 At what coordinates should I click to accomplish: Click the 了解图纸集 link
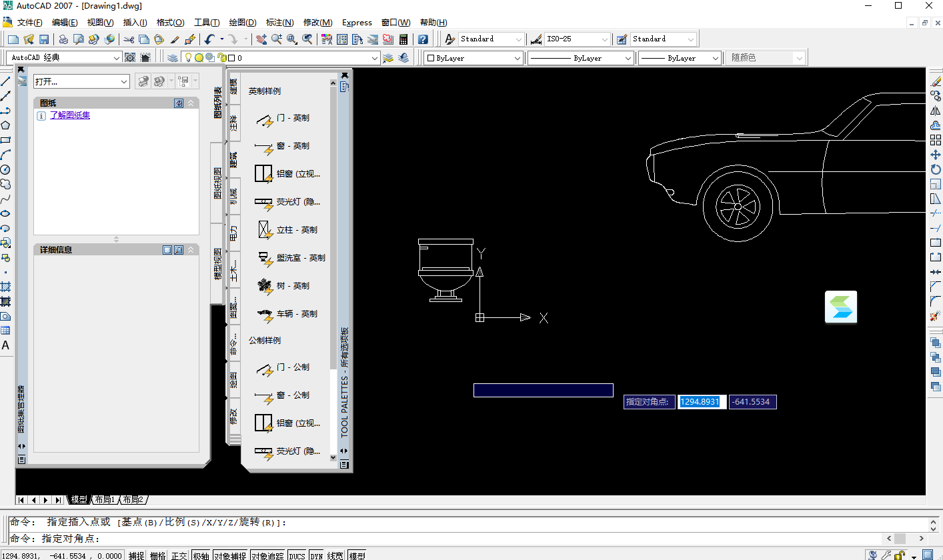(x=70, y=115)
